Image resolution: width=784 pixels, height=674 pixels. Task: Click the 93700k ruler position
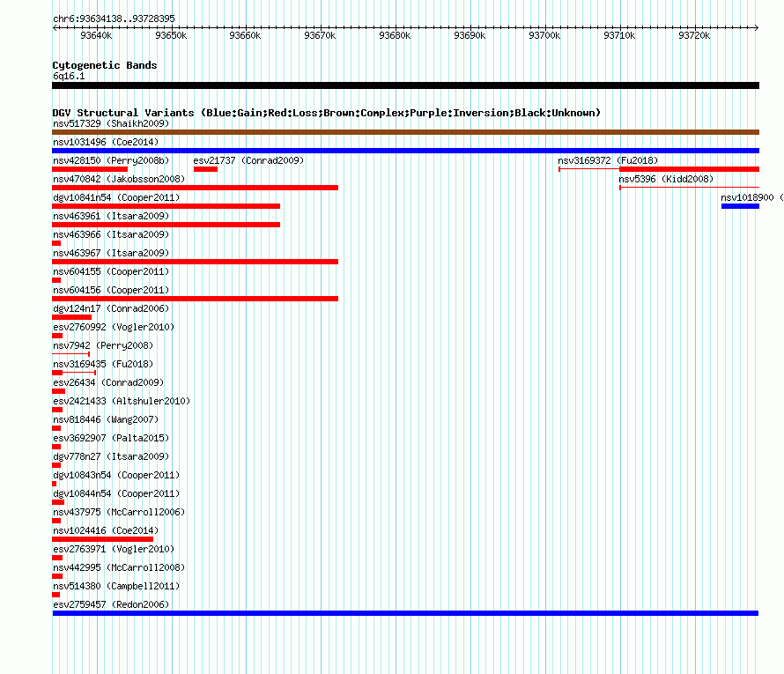click(544, 35)
